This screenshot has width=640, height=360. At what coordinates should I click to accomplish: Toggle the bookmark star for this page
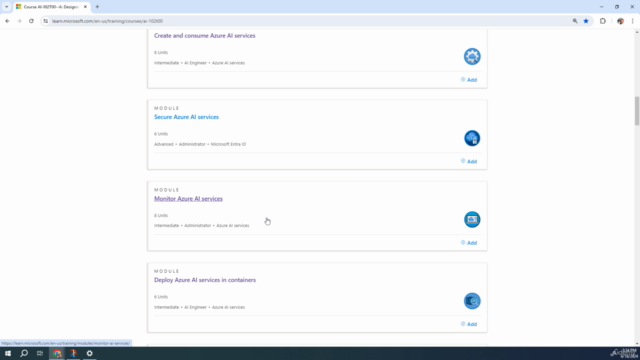(586, 21)
